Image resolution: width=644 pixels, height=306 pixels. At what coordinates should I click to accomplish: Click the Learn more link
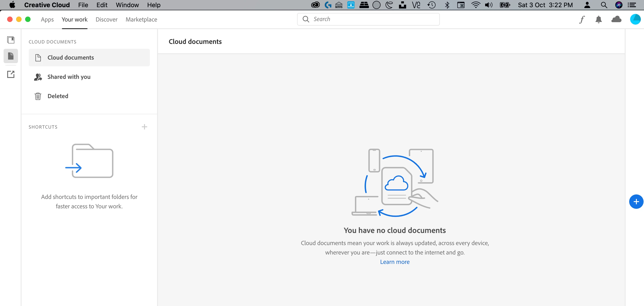click(395, 262)
